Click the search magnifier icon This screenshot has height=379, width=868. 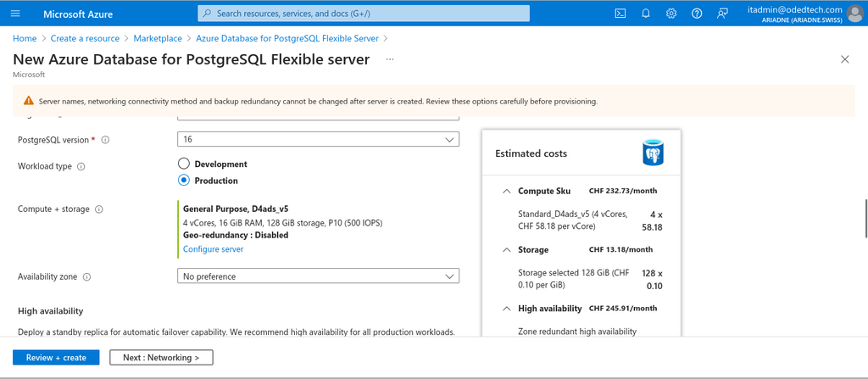pyautogui.click(x=207, y=14)
